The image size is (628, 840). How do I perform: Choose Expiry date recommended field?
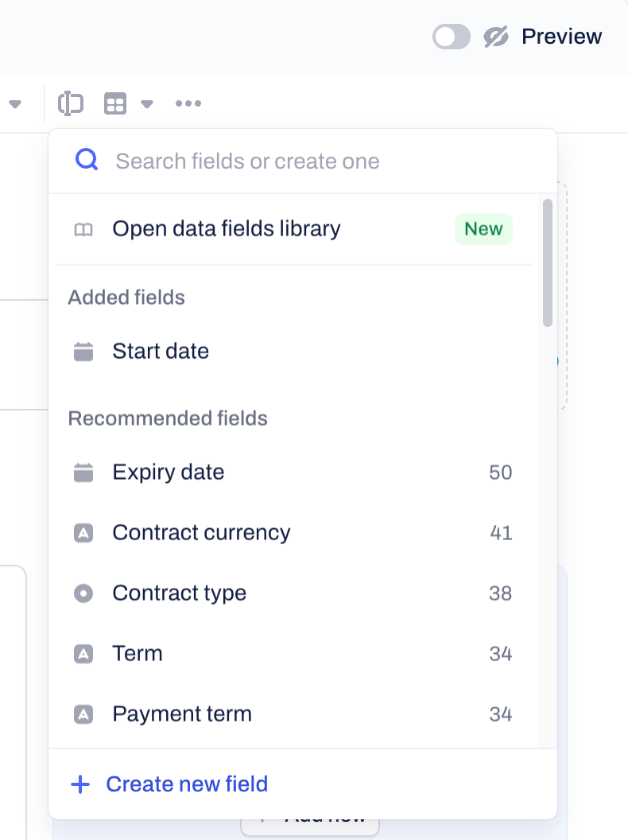coord(293,472)
